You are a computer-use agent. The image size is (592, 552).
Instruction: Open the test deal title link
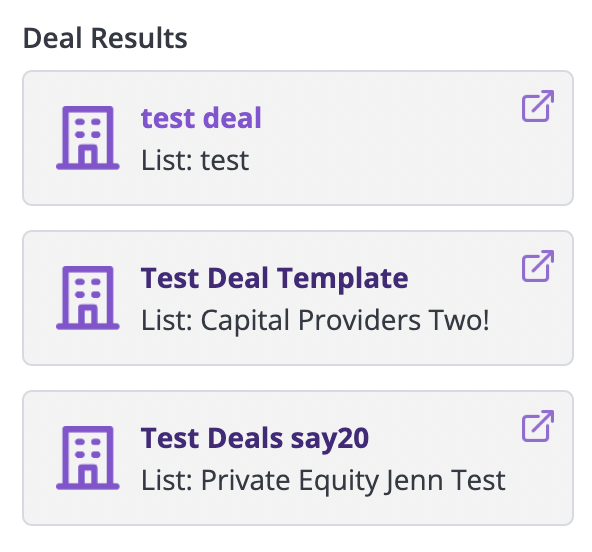(x=201, y=118)
